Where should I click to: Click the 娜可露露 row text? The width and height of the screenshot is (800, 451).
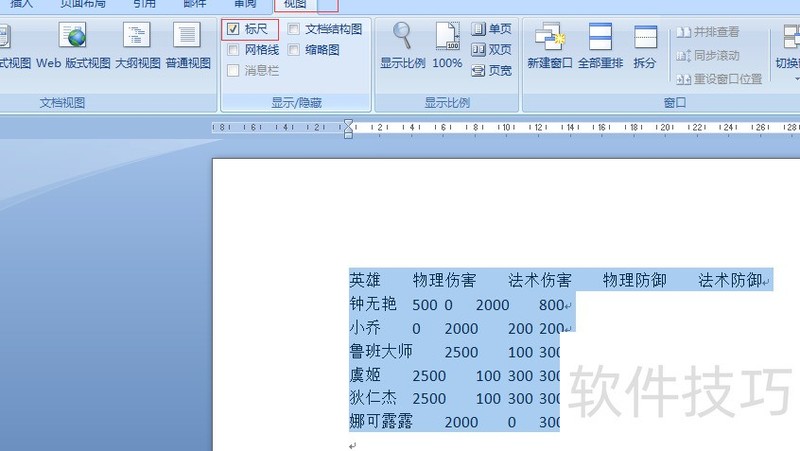(x=381, y=421)
